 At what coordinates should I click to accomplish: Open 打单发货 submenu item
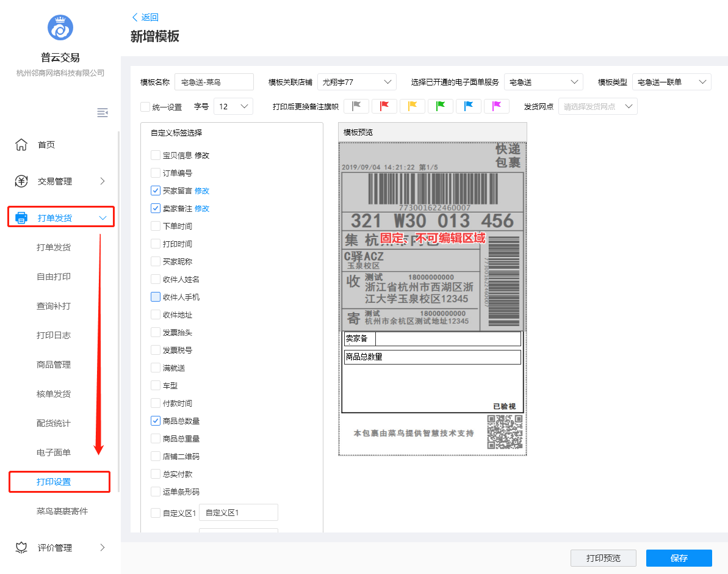54,247
